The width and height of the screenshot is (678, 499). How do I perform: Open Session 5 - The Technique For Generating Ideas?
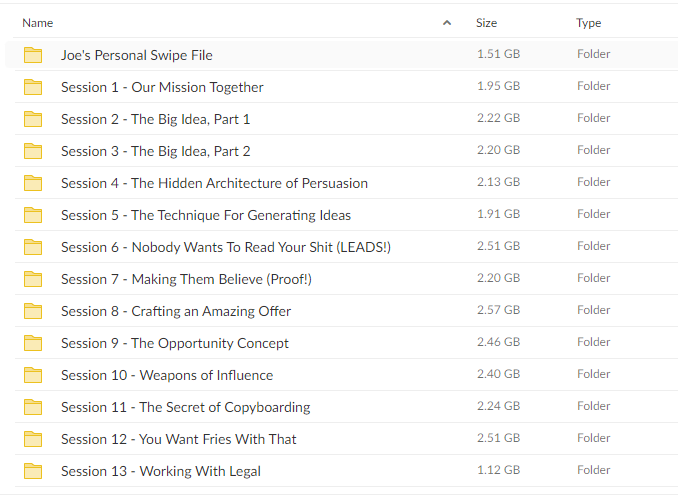coord(206,215)
